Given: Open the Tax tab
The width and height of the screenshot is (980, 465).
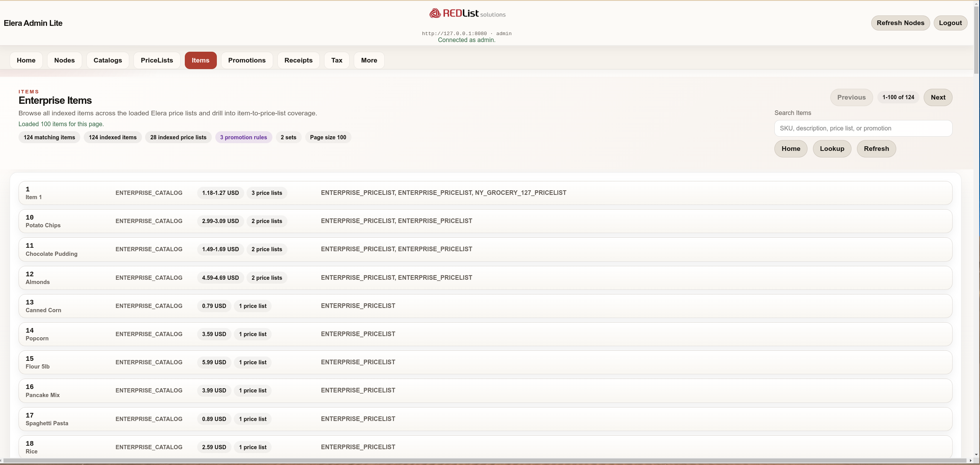Looking at the screenshot, I should point(337,60).
